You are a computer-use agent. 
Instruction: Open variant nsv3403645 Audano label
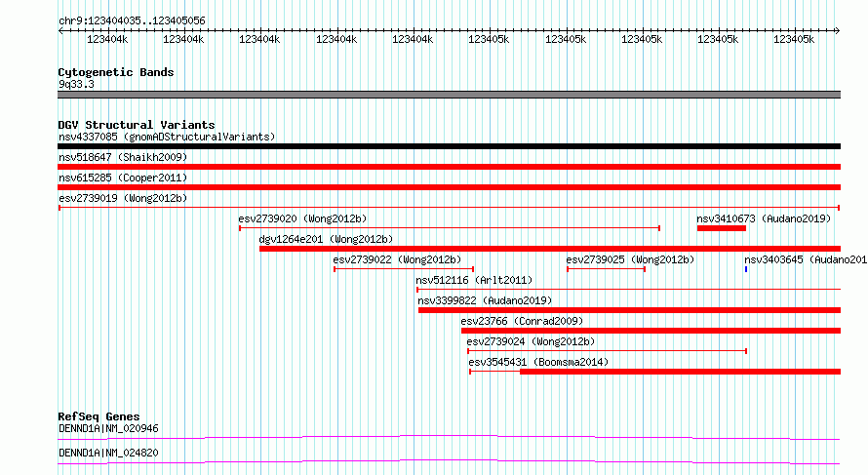[x=806, y=259]
